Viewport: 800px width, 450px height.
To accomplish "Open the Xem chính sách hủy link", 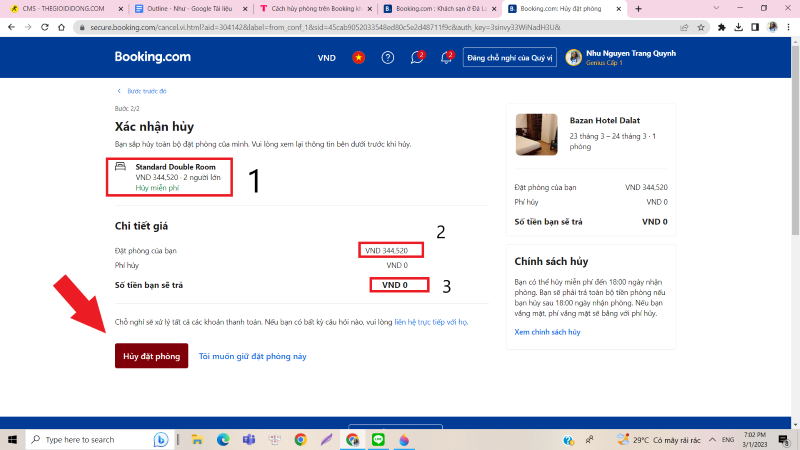I will pyautogui.click(x=547, y=331).
